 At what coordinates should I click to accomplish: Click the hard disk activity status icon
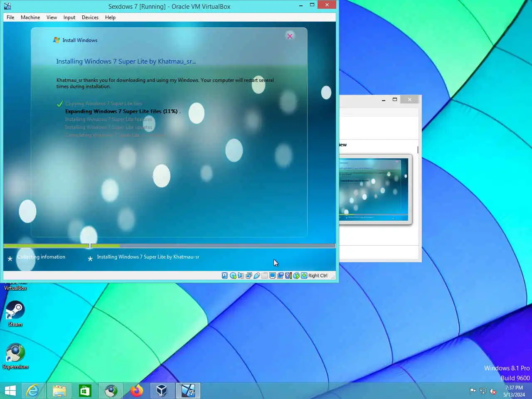tap(225, 276)
